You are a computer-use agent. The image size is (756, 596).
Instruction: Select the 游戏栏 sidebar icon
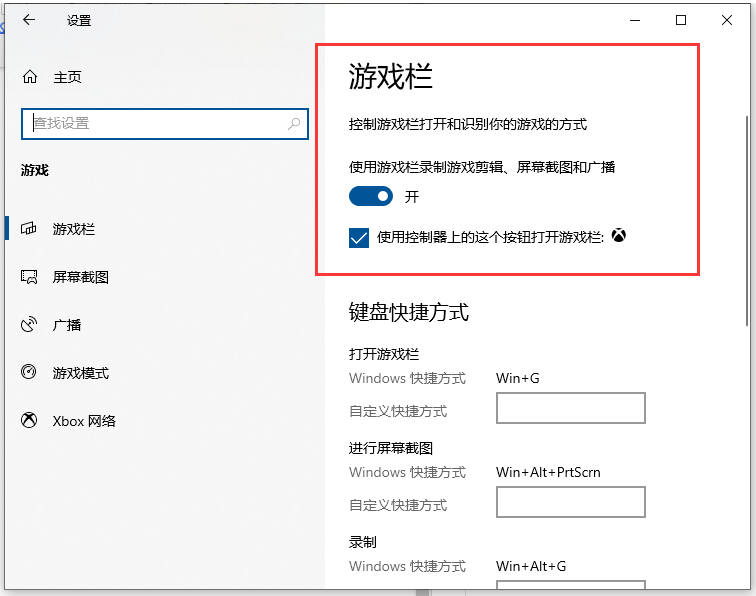30,229
